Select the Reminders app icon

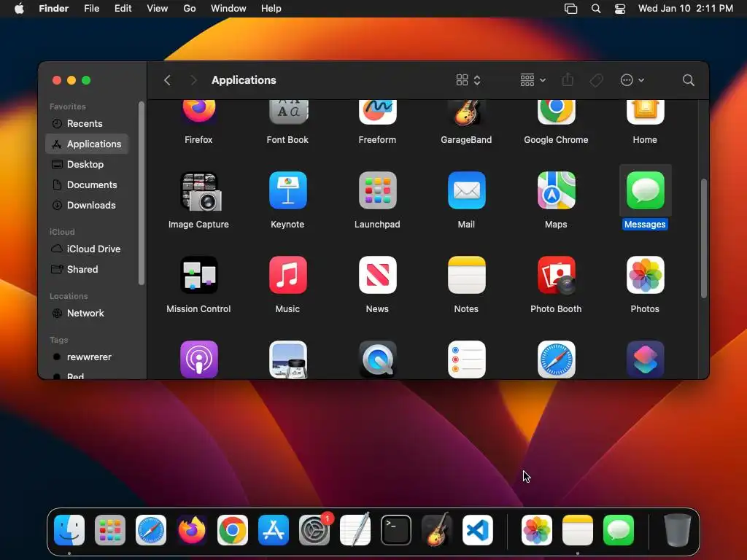(466, 359)
